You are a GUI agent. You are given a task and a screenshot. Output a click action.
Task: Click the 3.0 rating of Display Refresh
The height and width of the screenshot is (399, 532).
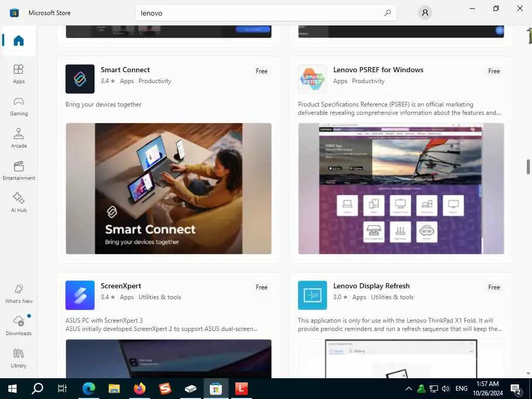(x=340, y=297)
